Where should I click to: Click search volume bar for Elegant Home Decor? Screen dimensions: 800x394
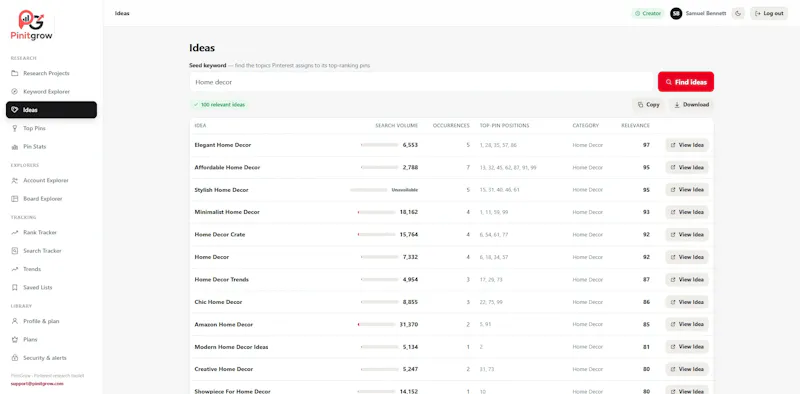(379, 145)
